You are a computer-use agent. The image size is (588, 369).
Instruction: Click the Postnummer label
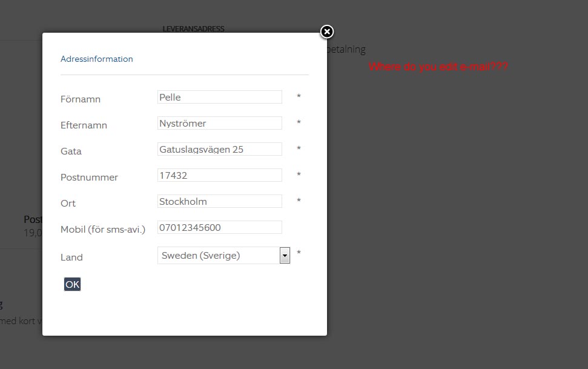click(x=89, y=177)
